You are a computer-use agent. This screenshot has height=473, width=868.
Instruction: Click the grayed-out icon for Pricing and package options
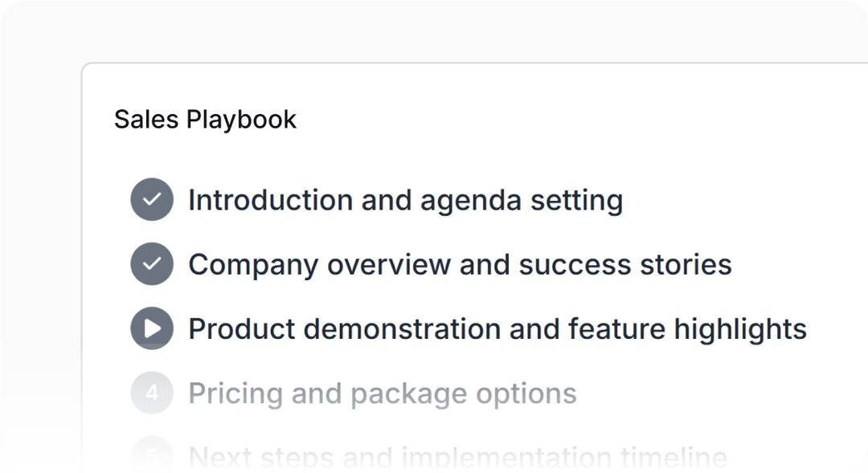pyautogui.click(x=152, y=393)
